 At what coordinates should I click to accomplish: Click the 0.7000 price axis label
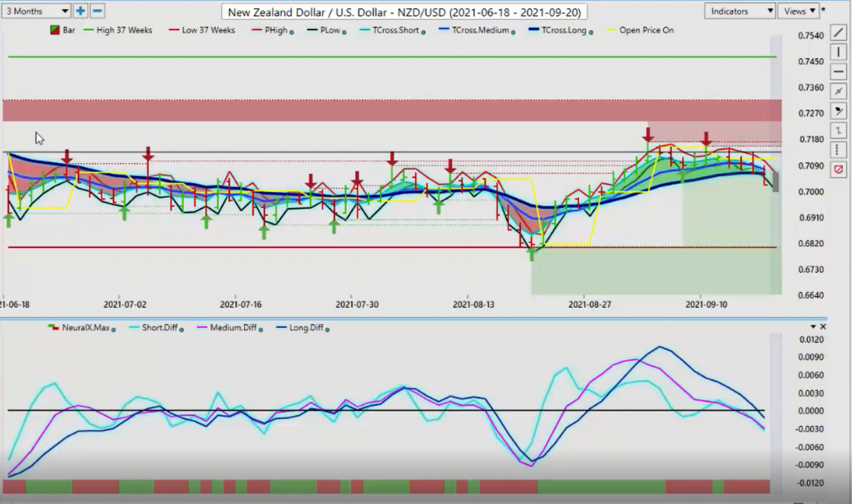click(x=810, y=192)
